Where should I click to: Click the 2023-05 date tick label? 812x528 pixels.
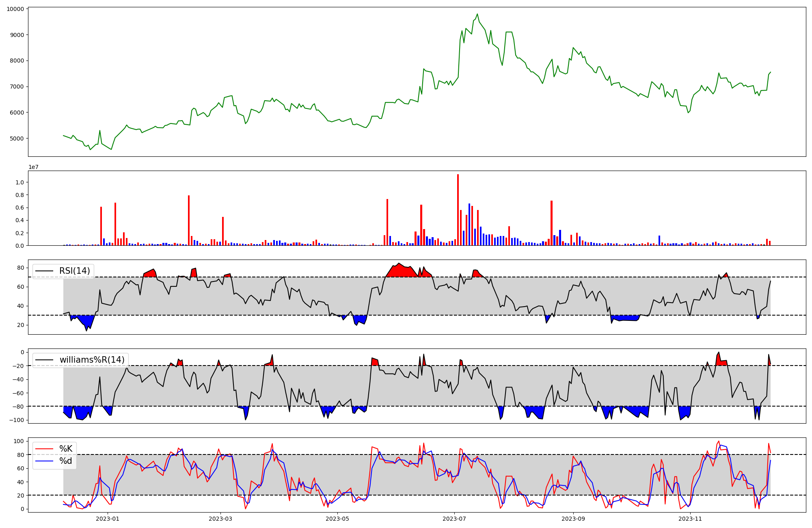pyautogui.click(x=337, y=519)
